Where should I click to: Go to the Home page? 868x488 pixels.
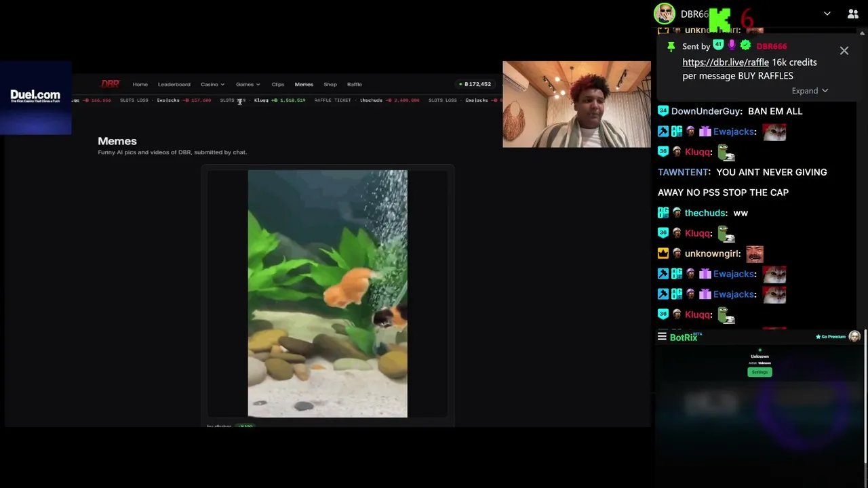[x=140, y=84]
